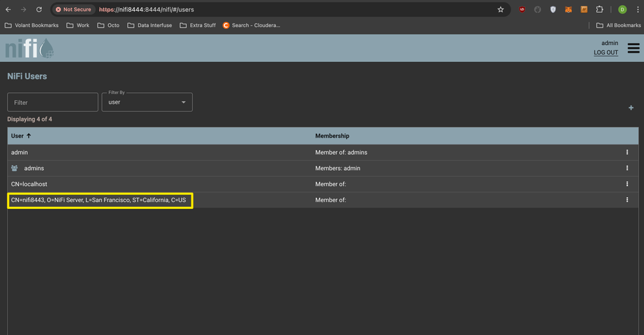Open actions menu for admin row
This screenshot has width=644, height=335.
627,152
